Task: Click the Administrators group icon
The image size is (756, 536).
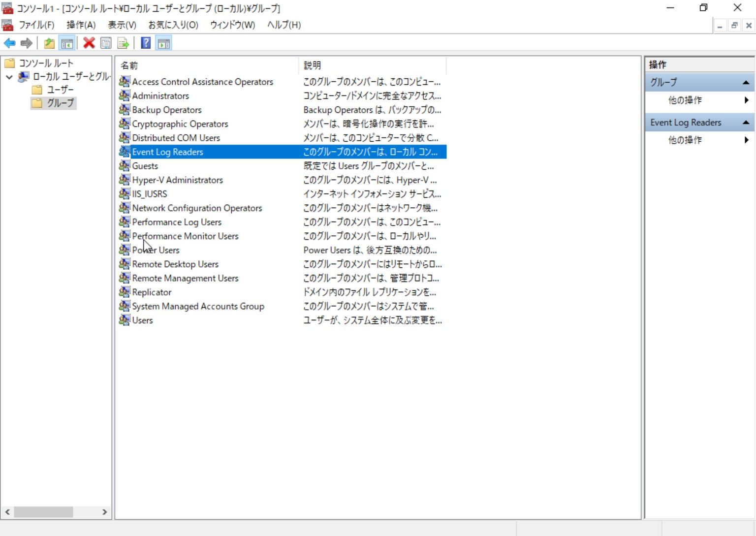Action: (x=125, y=95)
